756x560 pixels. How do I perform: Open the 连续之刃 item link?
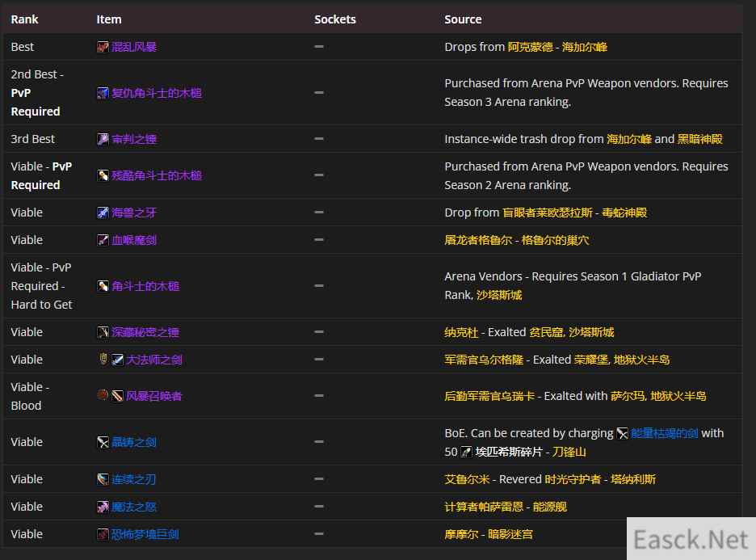coord(134,479)
